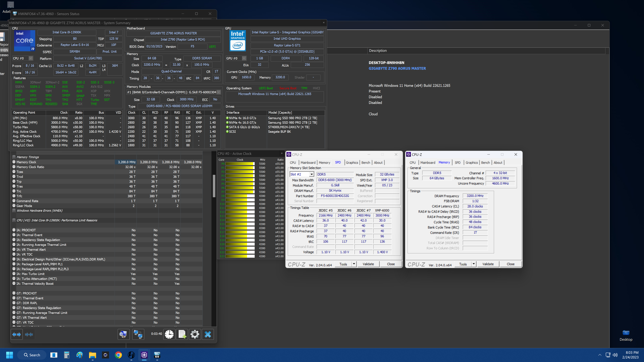Collapse the Windows Hardware Errors (WHEA) group
The width and height of the screenshot is (644, 362).
[x=14, y=211]
